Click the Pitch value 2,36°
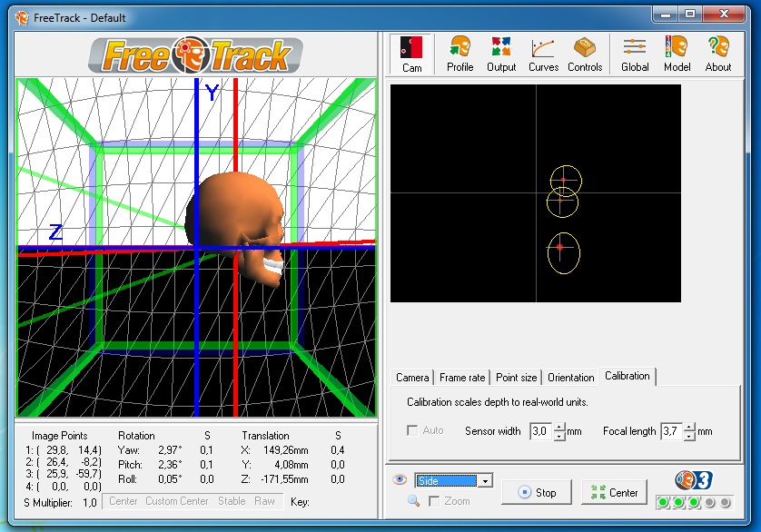 point(170,465)
